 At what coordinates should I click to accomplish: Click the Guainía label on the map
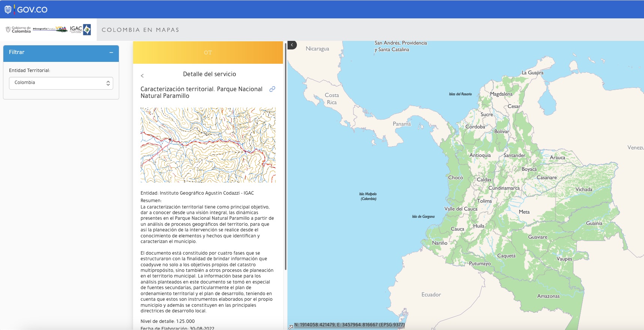pyautogui.click(x=594, y=223)
